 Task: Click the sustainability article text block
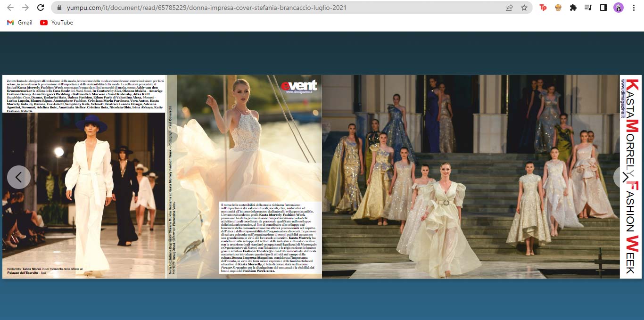(269, 238)
